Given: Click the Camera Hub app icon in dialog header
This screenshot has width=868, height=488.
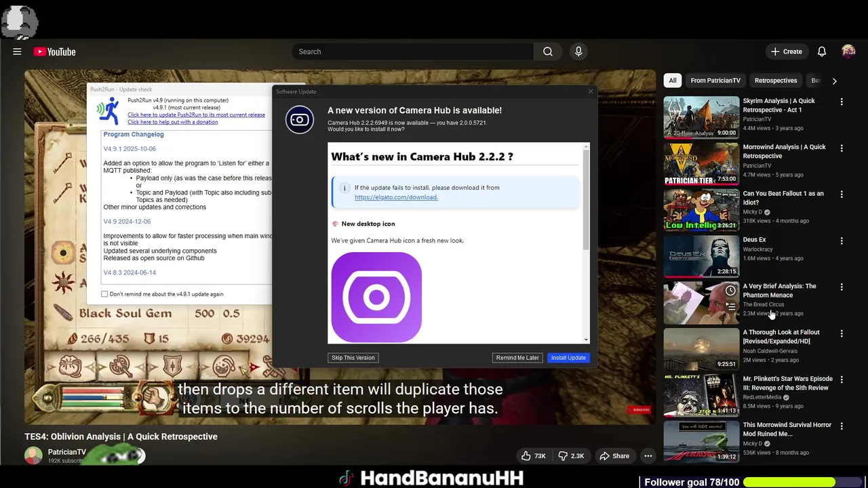Looking at the screenshot, I should coord(300,120).
